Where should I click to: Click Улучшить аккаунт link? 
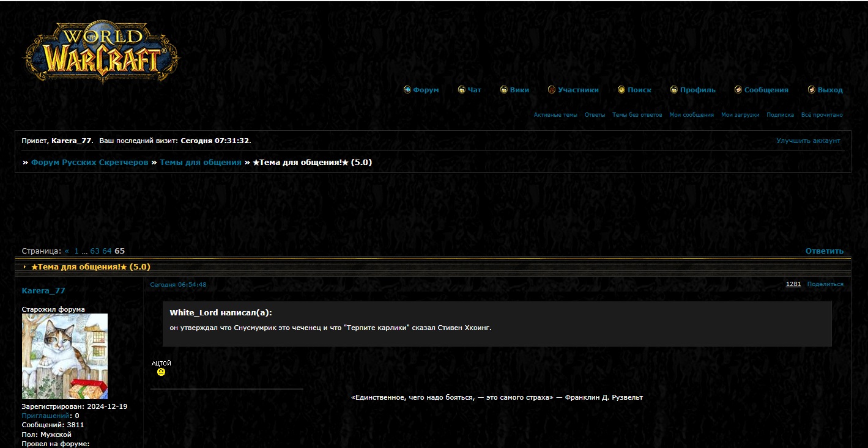[x=808, y=141]
